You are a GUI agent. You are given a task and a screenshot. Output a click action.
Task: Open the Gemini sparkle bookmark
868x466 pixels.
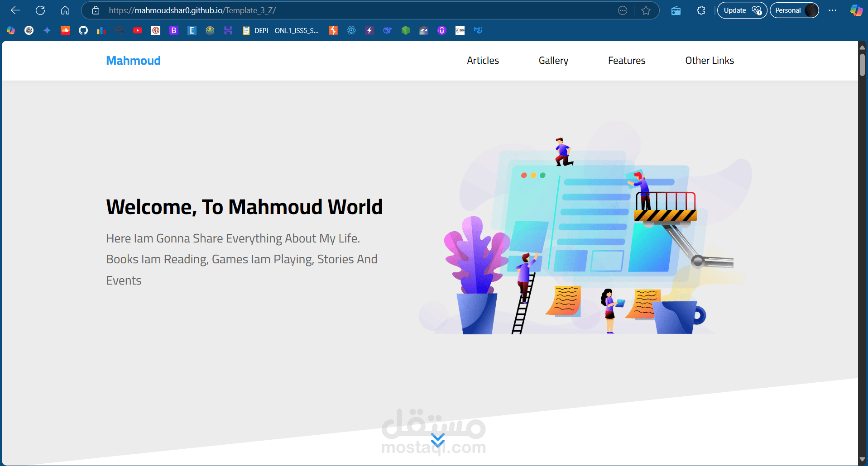[47, 30]
